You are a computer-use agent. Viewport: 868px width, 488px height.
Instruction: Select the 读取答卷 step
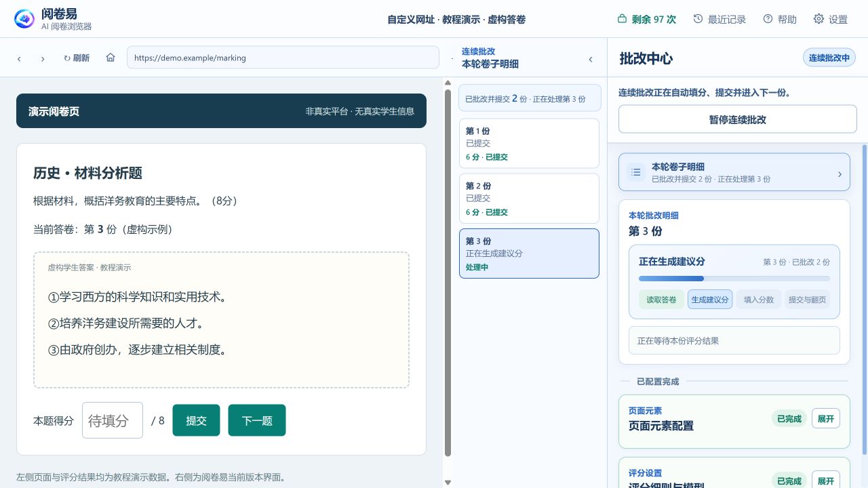tap(661, 300)
